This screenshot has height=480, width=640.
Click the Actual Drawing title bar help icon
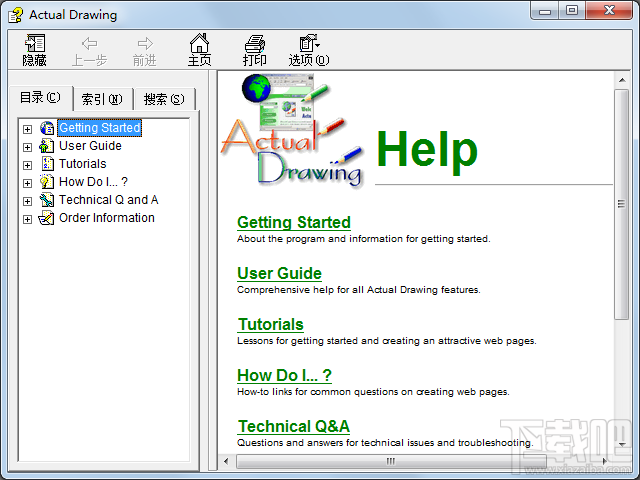pyautogui.click(x=16, y=15)
